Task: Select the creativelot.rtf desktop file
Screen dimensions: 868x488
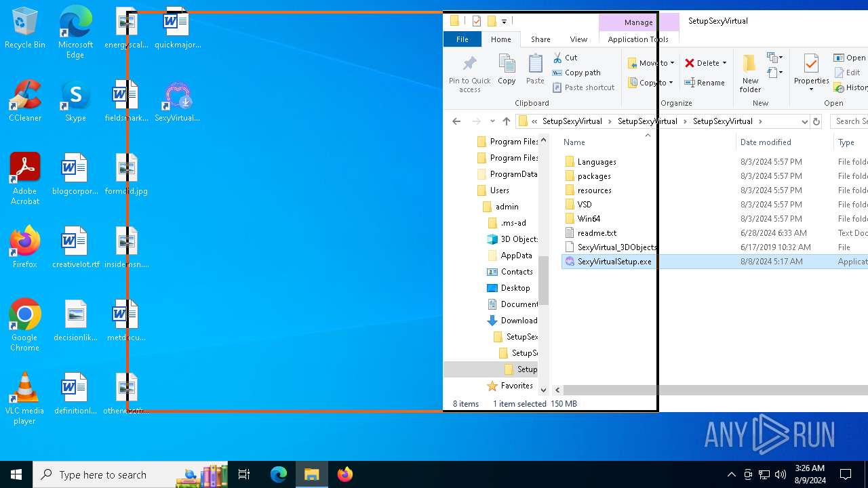Action: coord(75,247)
